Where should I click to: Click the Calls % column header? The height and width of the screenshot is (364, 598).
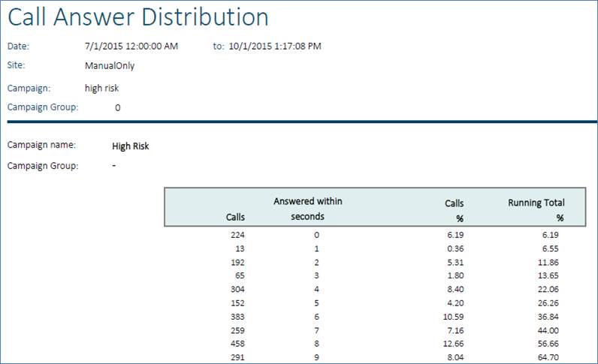click(455, 209)
